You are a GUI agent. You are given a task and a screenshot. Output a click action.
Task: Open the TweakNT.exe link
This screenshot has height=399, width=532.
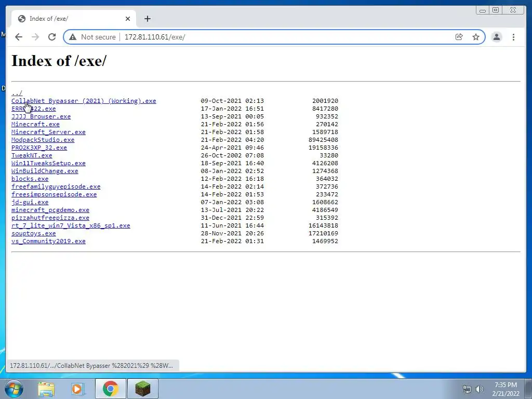tap(32, 155)
